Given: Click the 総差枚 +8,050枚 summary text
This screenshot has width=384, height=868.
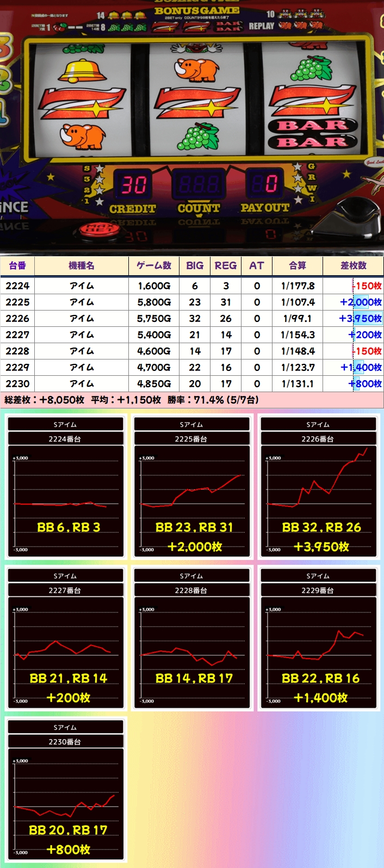Looking at the screenshot, I should click(44, 400).
